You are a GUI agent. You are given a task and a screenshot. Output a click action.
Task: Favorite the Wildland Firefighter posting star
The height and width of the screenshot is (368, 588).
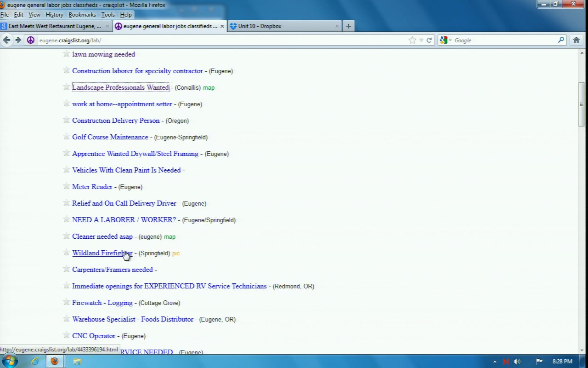point(66,253)
